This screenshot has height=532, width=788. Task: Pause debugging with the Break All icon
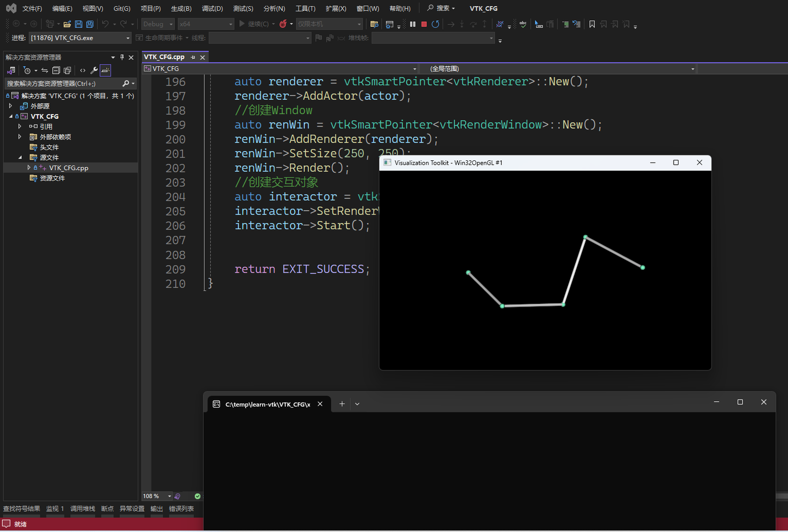click(x=413, y=24)
